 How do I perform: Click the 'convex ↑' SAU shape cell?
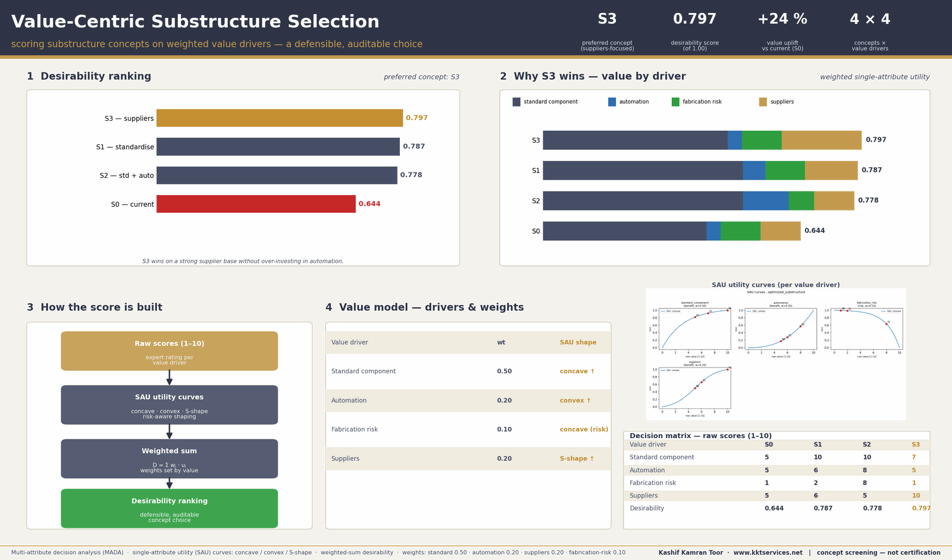575,401
